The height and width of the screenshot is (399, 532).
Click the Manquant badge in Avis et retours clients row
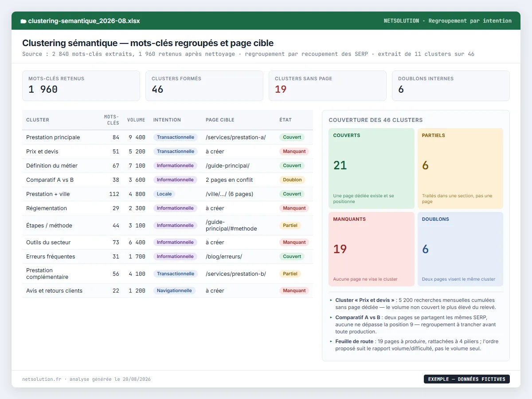click(294, 291)
